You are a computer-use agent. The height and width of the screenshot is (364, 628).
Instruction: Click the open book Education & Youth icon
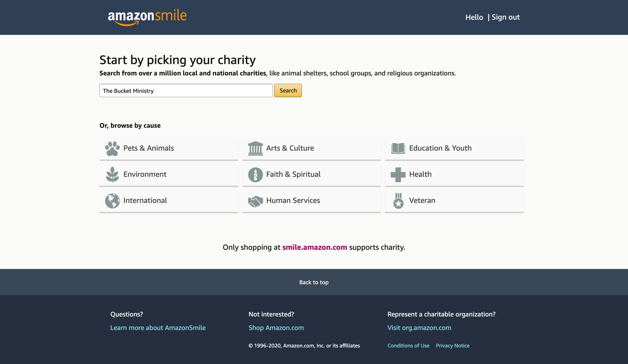pyautogui.click(x=398, y=148)
